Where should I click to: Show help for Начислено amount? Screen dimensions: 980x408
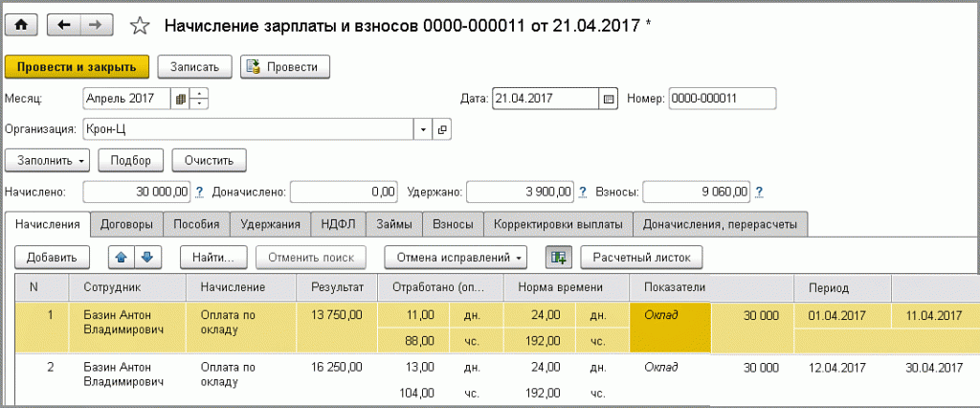point(199,192)
